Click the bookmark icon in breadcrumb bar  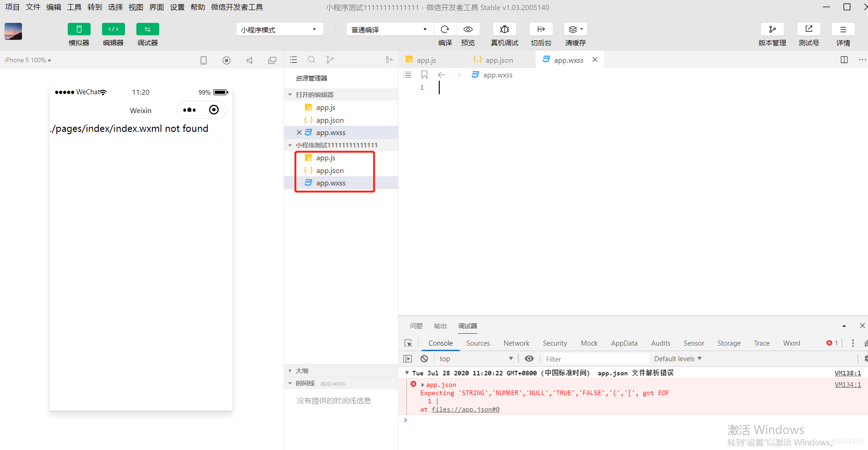tap(425, 75)
